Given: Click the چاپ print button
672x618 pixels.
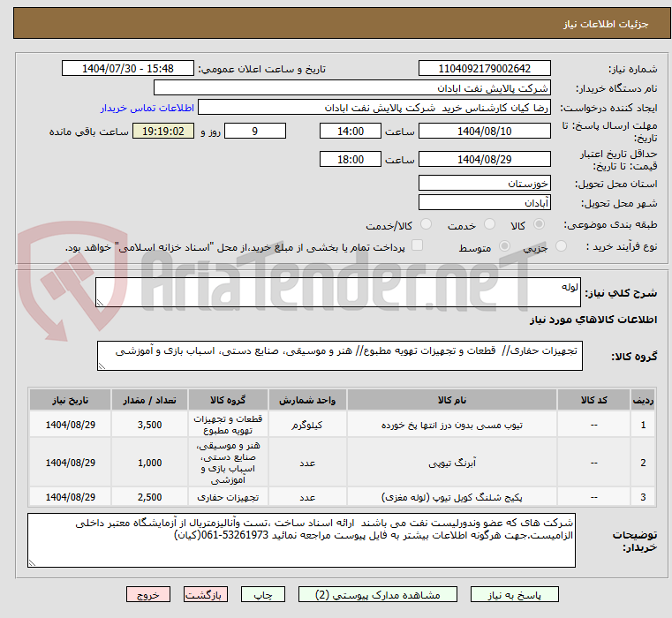Looking at the screenshot, I should (263, 595).
